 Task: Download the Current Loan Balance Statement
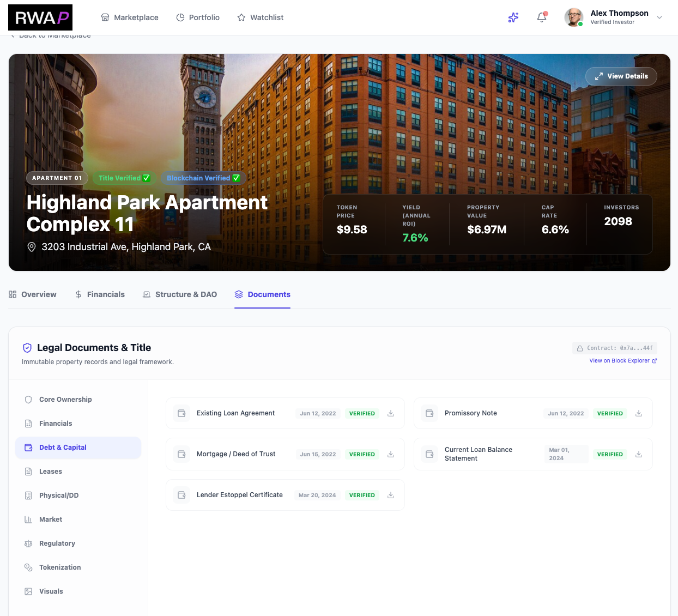(639, 454)
